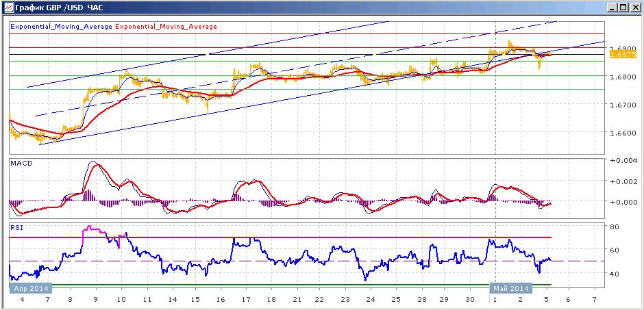Click the date label 9 on the time axis
This screenshot has height=310, width=644.
(96, 299)
